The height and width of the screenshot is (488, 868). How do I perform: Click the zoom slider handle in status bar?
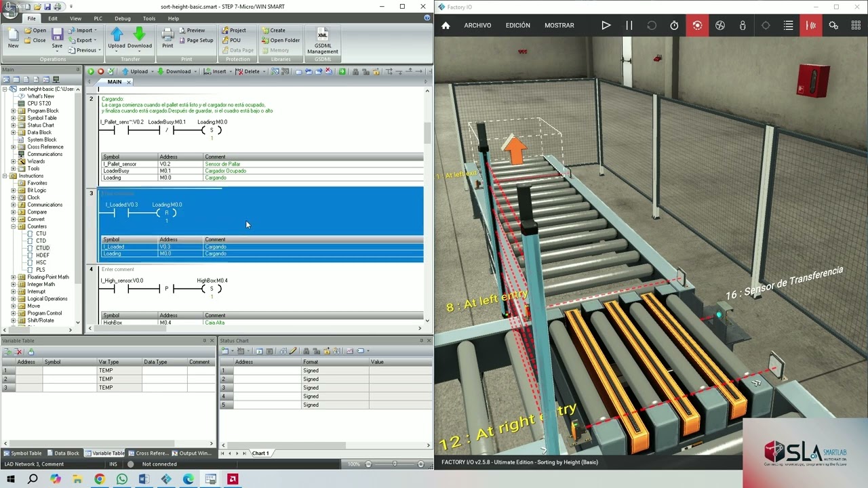[x=395, y=464]
